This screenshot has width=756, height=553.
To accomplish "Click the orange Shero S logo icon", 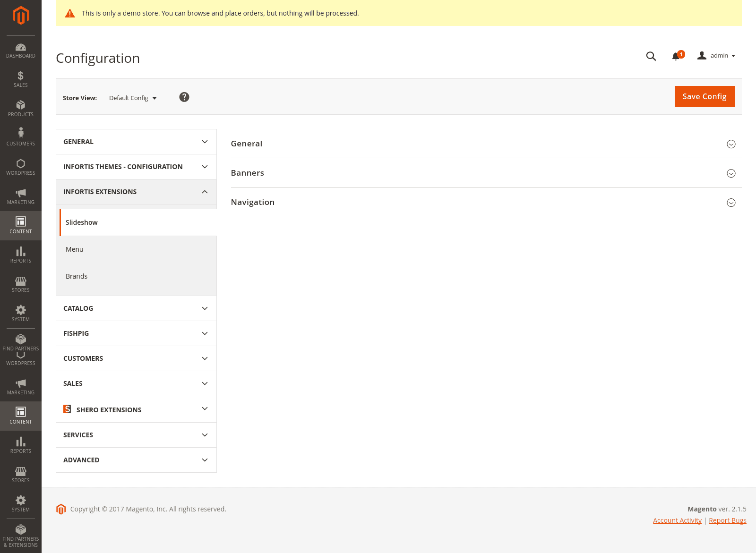I will point(67,409).
